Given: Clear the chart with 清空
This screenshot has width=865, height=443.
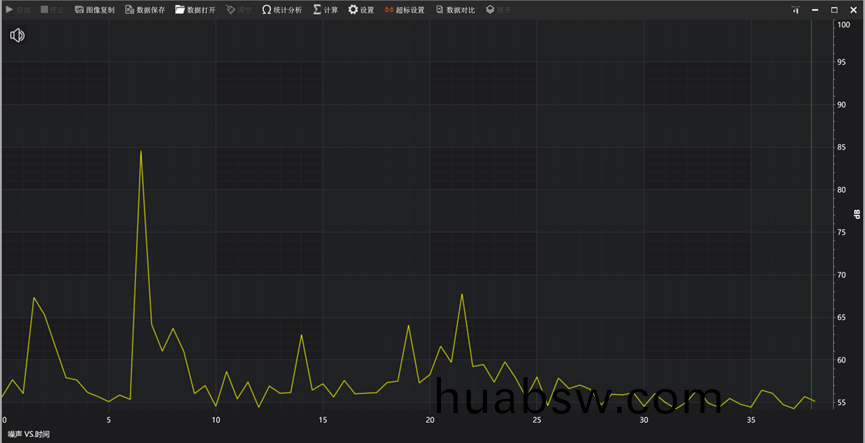Looking at the screenshot, I should click(x=239, y=9).
